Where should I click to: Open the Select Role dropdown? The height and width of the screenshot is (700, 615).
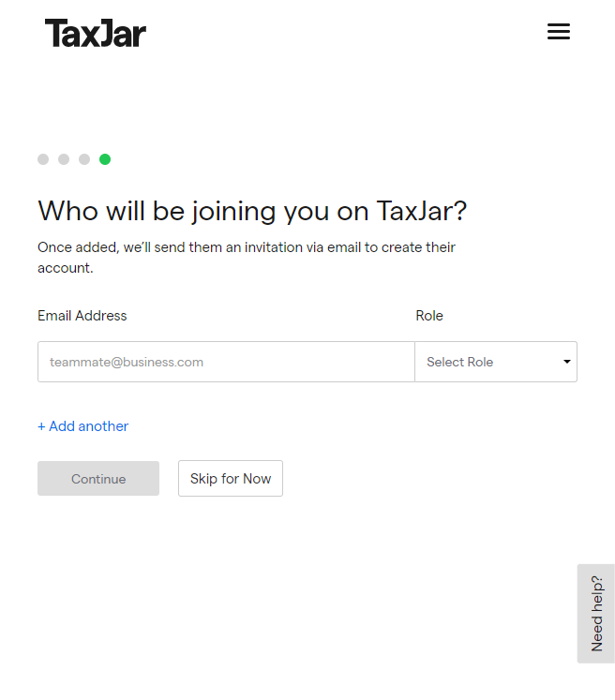pos(496,362)
